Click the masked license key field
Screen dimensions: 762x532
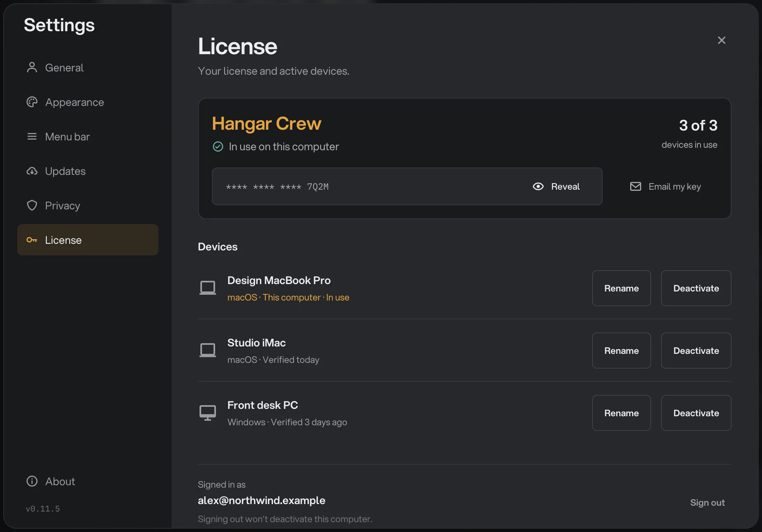click(x=407, y=186)
